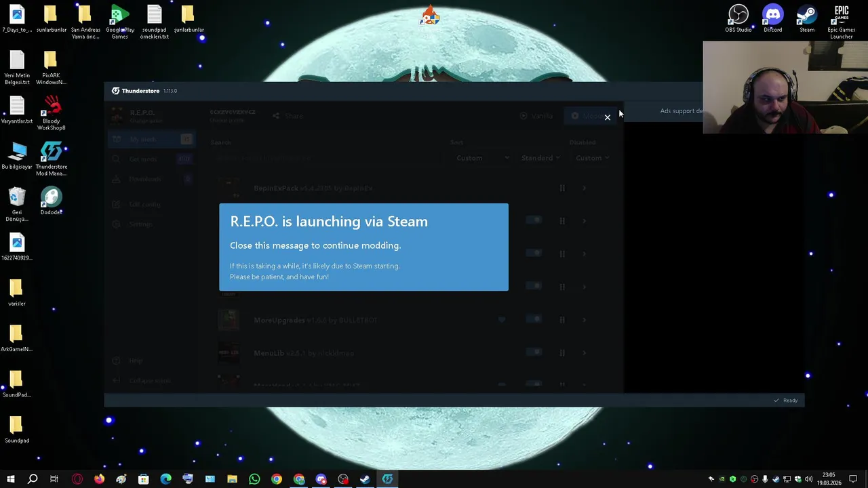The image size is (868, 488).
Task: Open Opera from the taskbar
Action: pyautogui.click(x=77, y=479)
